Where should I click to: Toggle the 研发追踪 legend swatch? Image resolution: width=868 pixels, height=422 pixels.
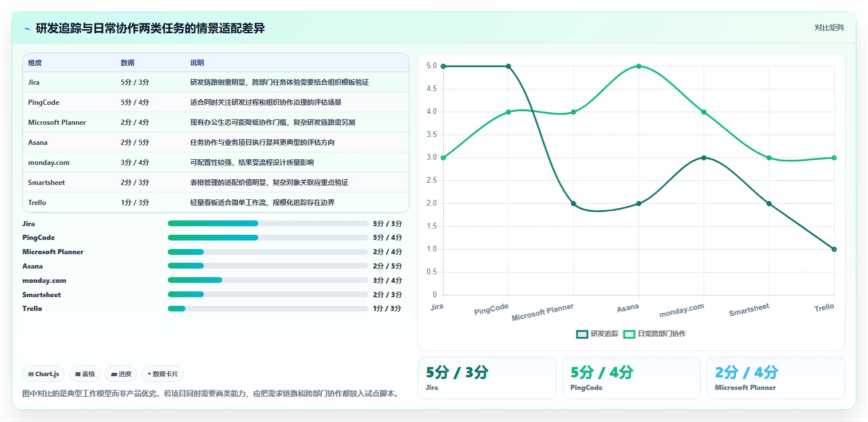pyautogui.click(x=582, y=334)
